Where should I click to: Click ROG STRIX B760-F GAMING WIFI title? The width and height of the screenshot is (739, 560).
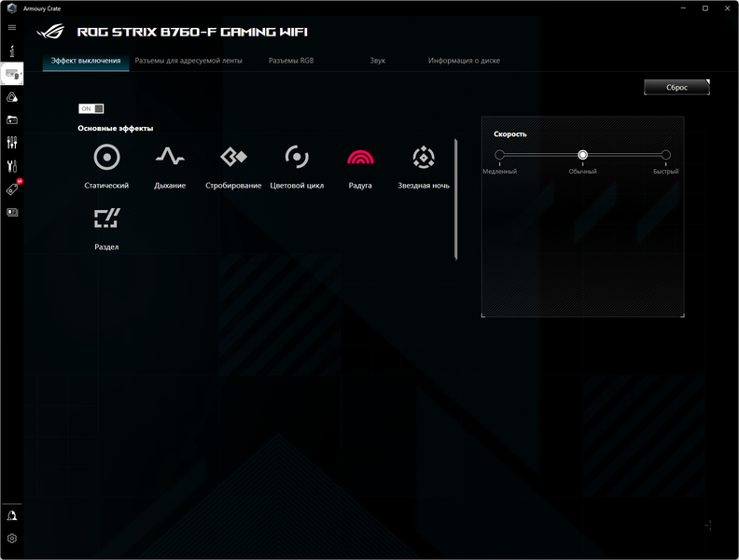tap(192, 32)
